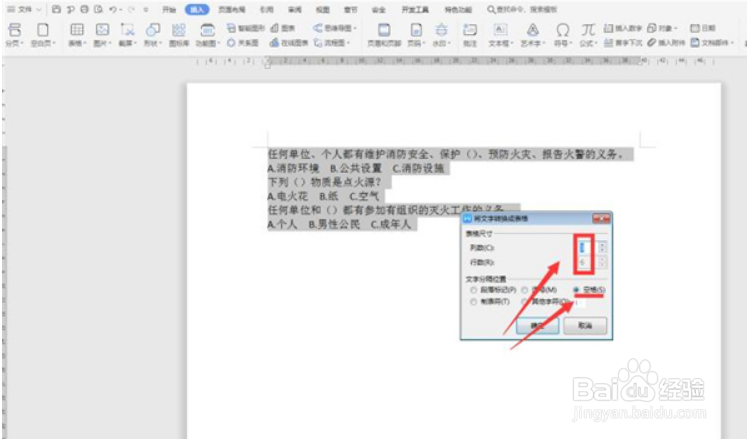747x439 pixels.
Task: Switch to the 页面布局 Page Layout tab
Action: (232, 10)
